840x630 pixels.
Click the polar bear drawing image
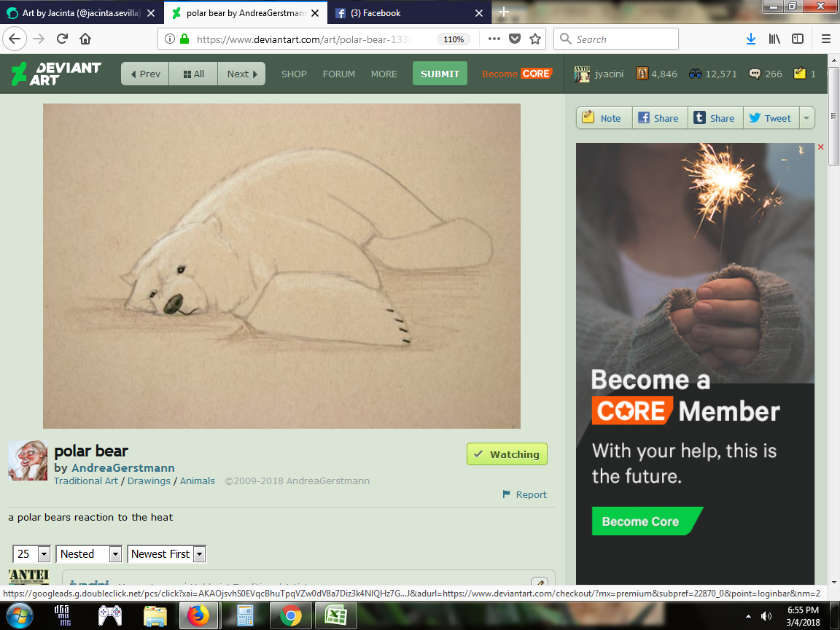tap(281, 265)
